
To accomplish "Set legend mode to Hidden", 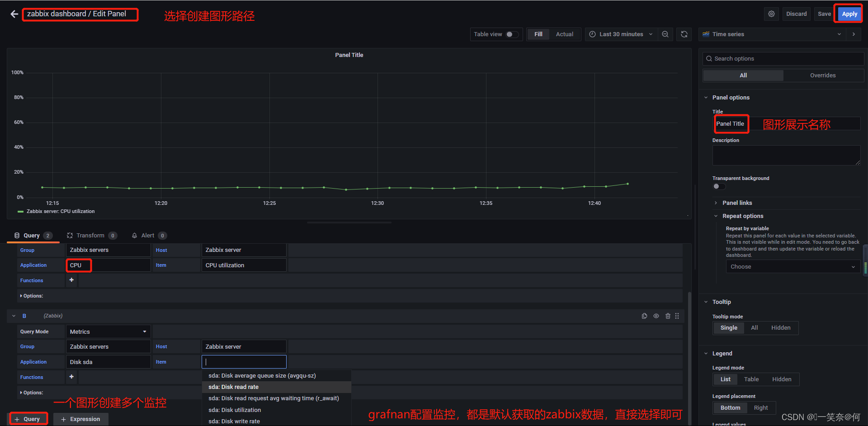I will [x=782, y=379].
